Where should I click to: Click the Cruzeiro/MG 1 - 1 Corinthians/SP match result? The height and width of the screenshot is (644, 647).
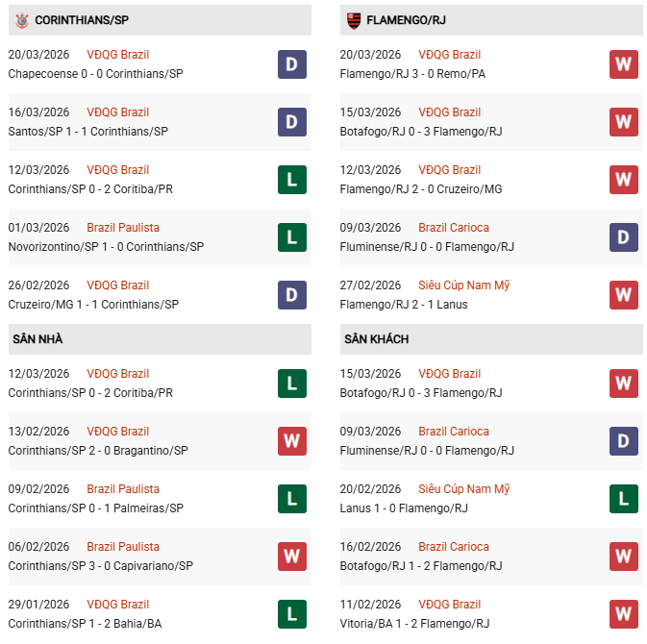[x=93, y=305]
